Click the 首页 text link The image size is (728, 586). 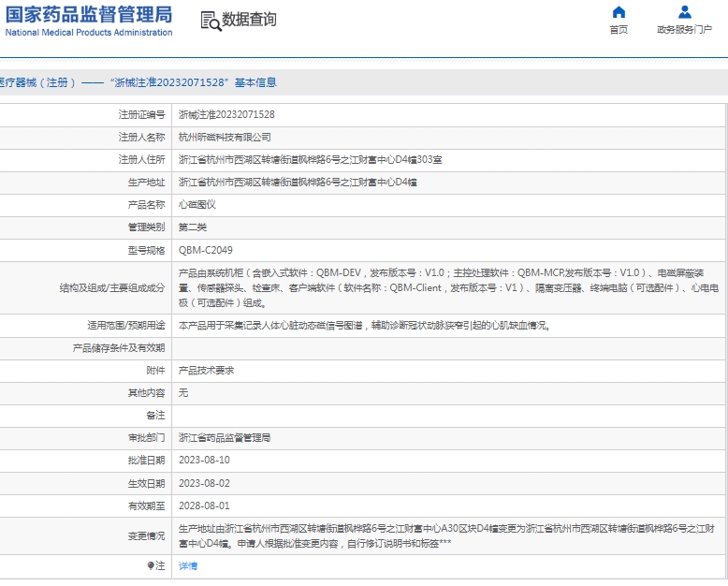pyautogui.click(x=619, y=30)
